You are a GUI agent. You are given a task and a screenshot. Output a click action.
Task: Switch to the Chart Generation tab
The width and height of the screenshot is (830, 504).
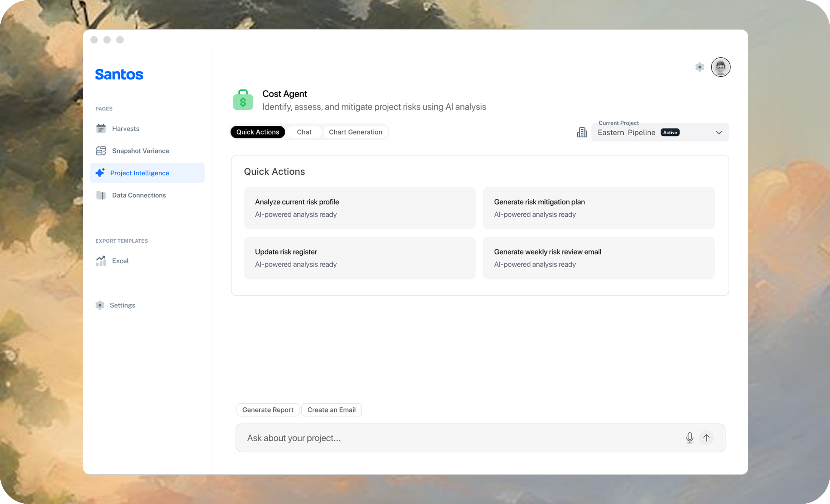[x=355, y=132]
